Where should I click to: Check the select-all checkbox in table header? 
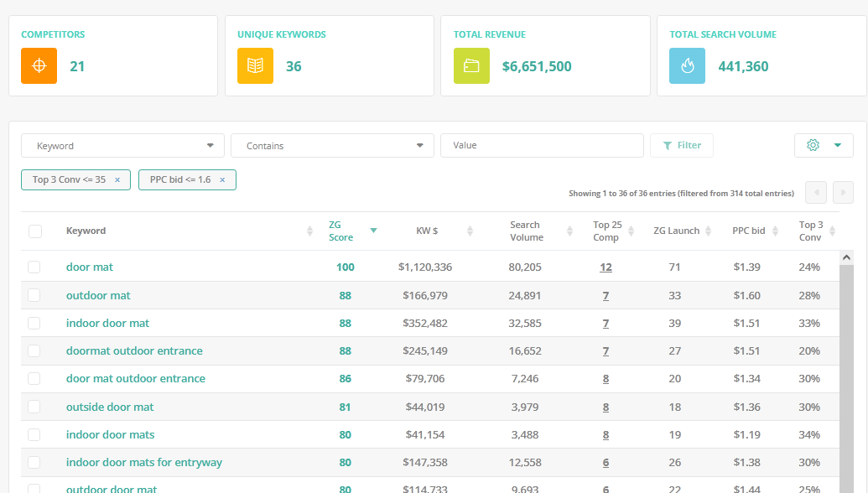coord(35,231)
